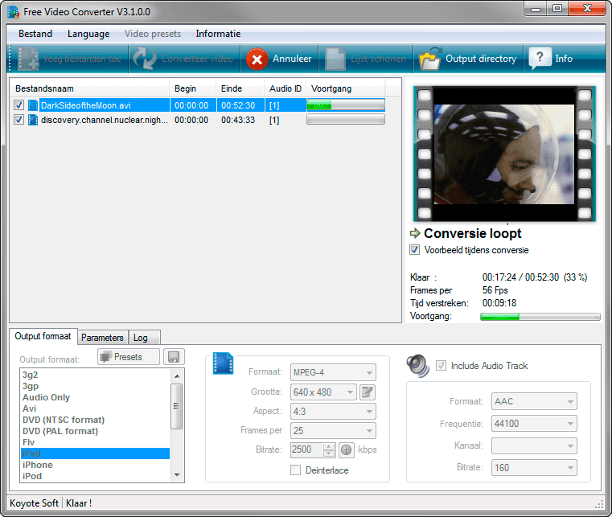Open the Language menu
This screenshot has height=517, width=612.
[88, 34]
